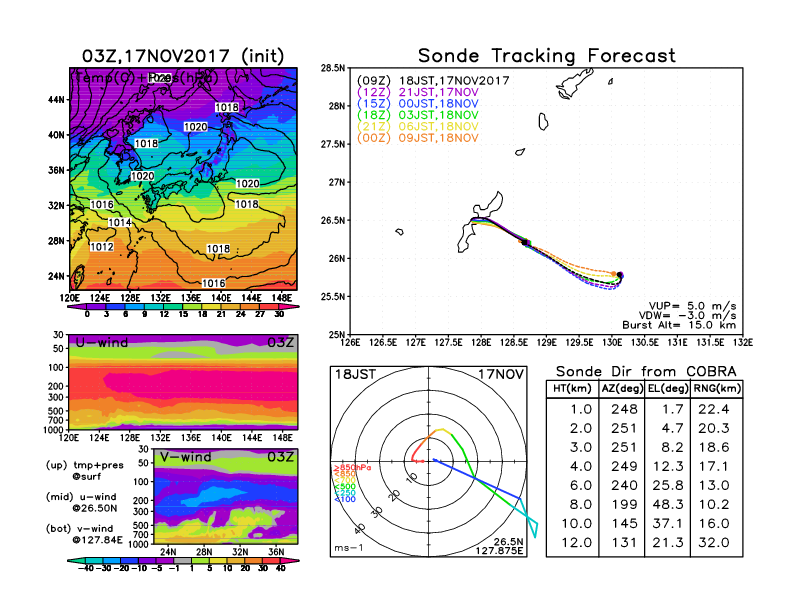Click the 'VDW= -3.0 m/s' parameter text
The image size is (792, 612).
[687, 316]
